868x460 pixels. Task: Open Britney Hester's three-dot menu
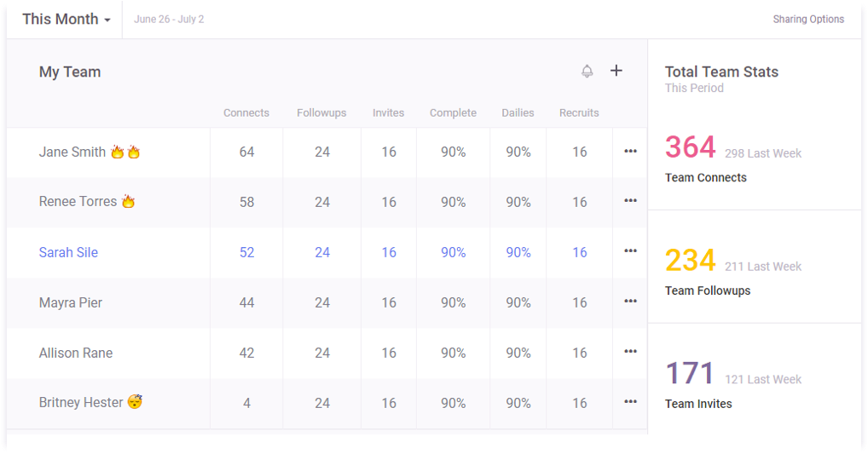[630, 402]
